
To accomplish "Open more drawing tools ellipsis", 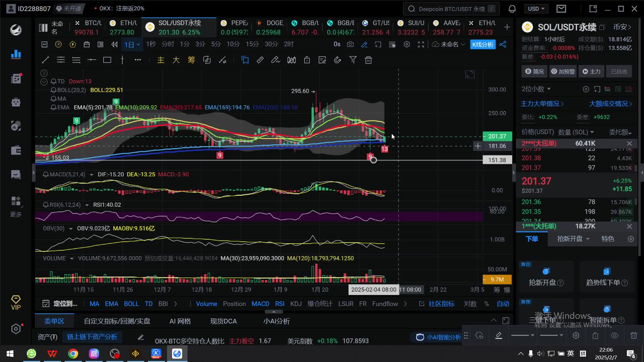I will pyautogui.click(x=138, y=60).
